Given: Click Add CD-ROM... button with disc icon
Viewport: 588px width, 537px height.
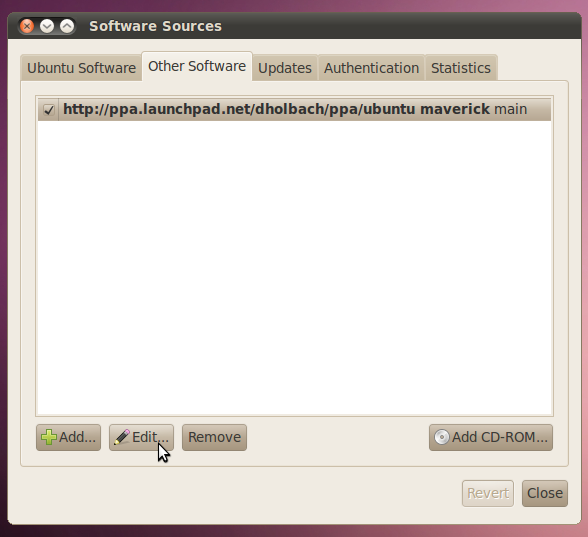Looking at the screenshot, I should [491, 437].
